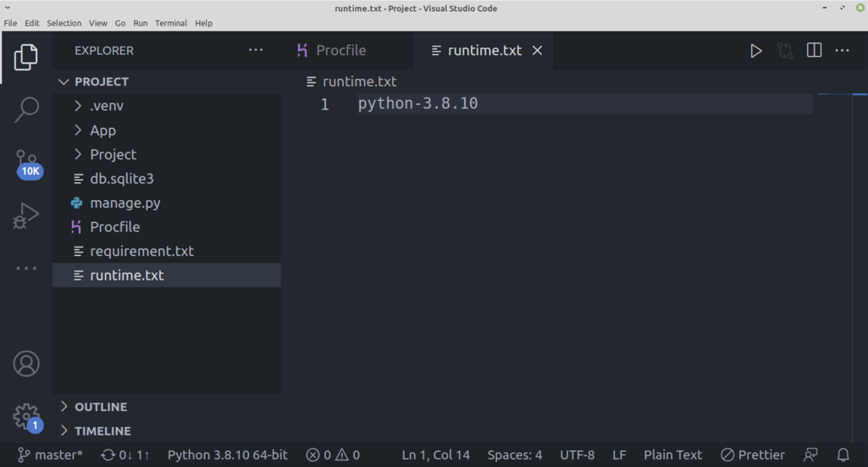
Task: Split the editor to the right
Action: pos(814,51)
